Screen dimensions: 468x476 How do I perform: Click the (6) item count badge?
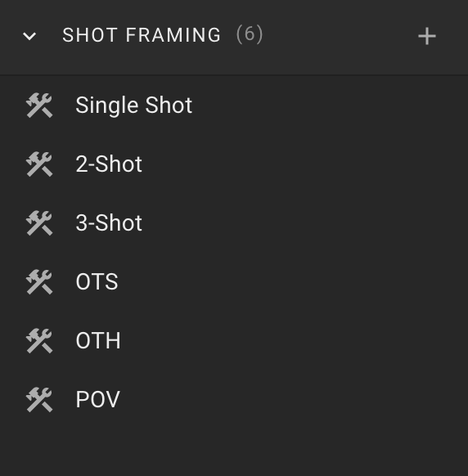click(x=250, y=34)
